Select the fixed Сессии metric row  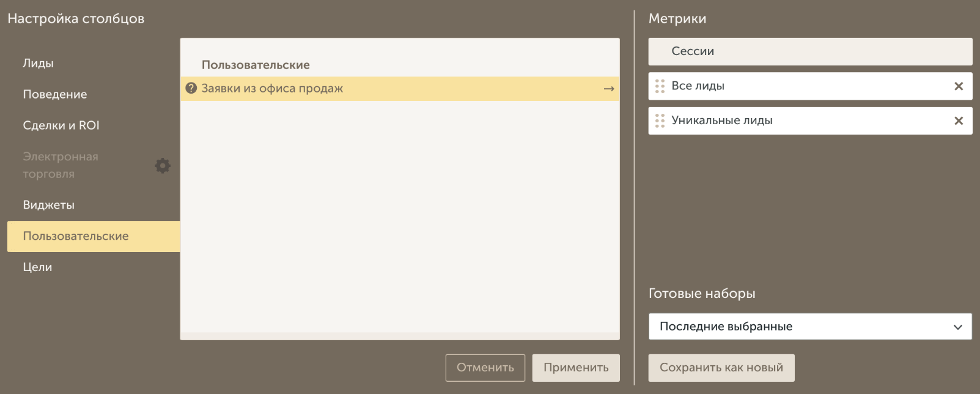coord(810,51)
